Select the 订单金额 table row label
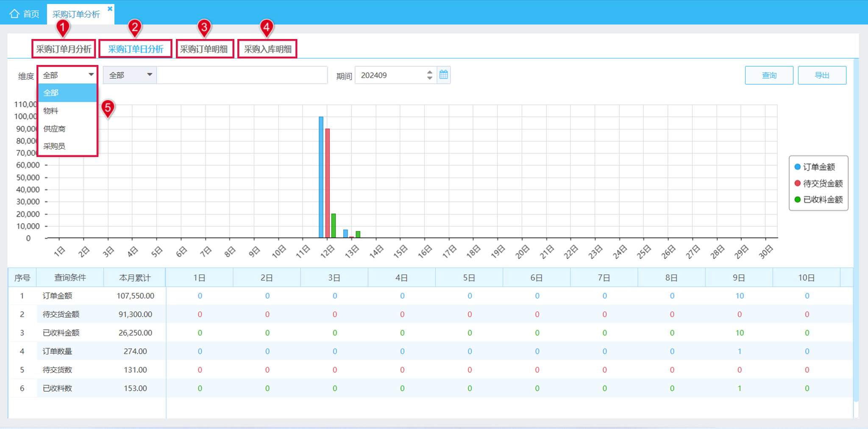Viewport: 868px width, 429px height. click(57, 296)
